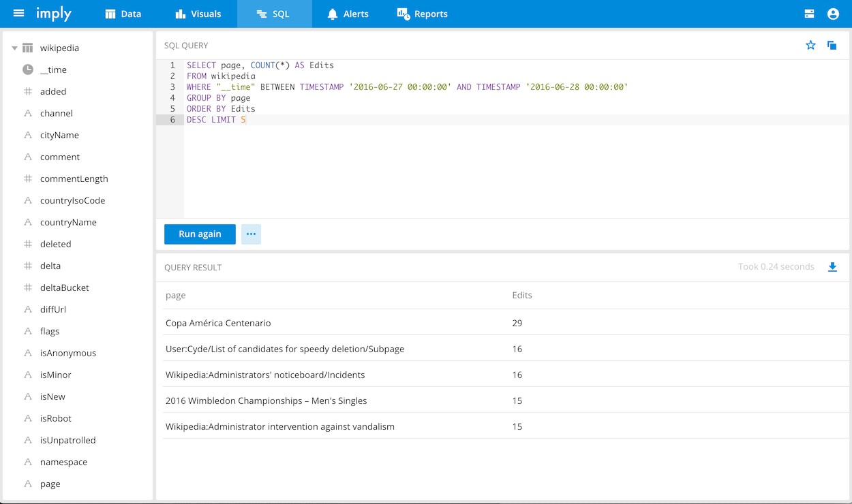
Task: Favorite the query with the star icon
Action: pyautogui.click(x=810, y=45)
